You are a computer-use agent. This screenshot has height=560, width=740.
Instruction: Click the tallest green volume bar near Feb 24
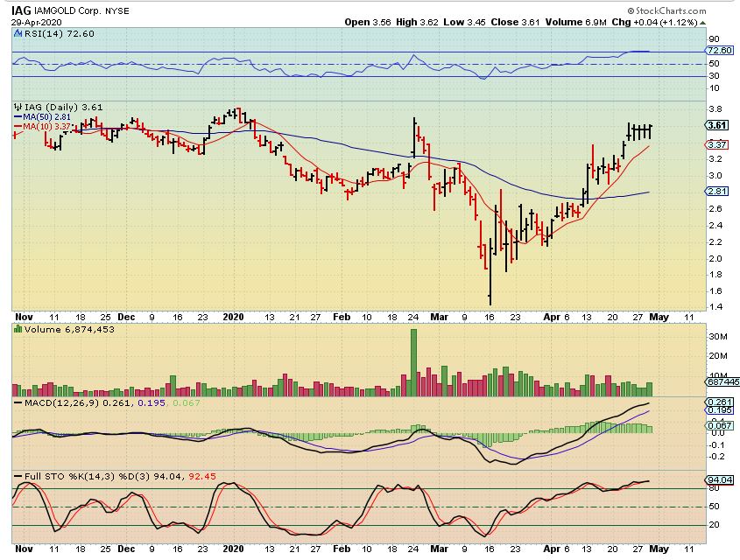(x=414, y=362)
